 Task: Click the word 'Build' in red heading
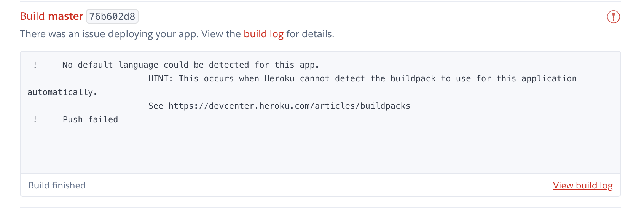32,16
